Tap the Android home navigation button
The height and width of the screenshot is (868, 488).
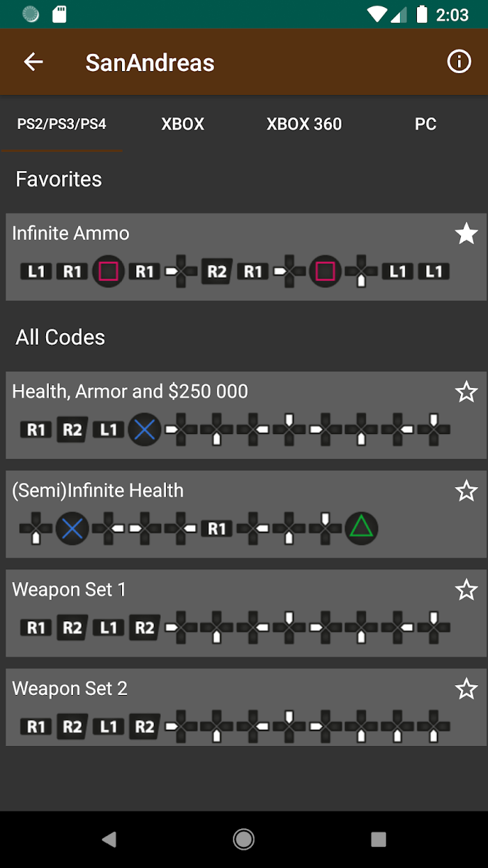pyautogui.click(x=244, y=839)
